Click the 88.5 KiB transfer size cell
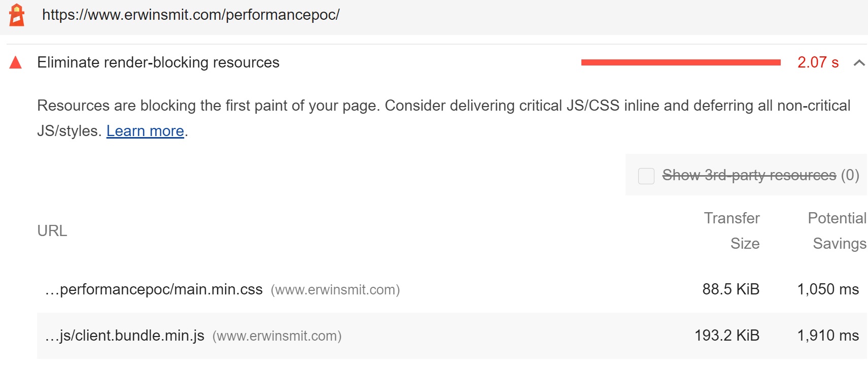 (731, 289)
